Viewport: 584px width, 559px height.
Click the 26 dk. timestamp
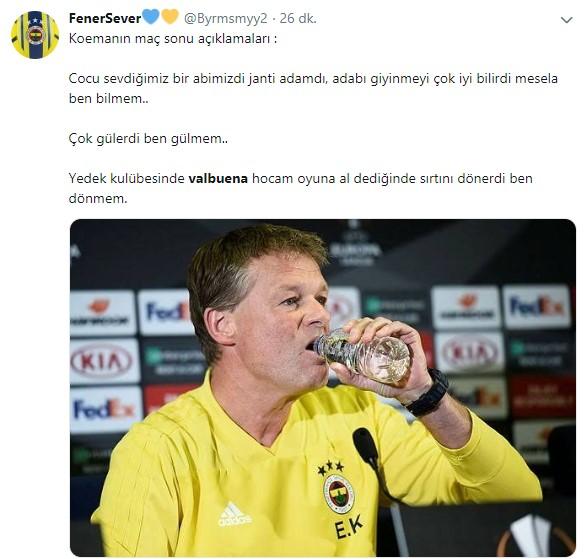point(298,18)
